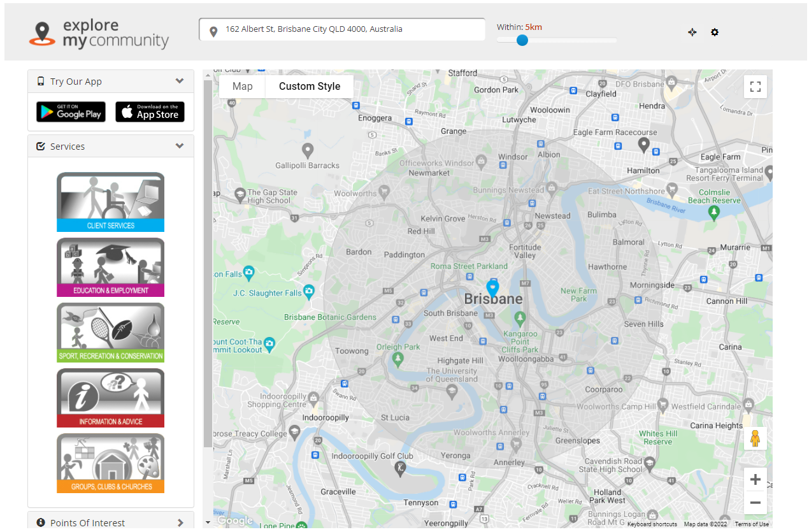Viewport: 809px width, 532px height.
Task: Download from the App Store badge
Action: point(150,112)
